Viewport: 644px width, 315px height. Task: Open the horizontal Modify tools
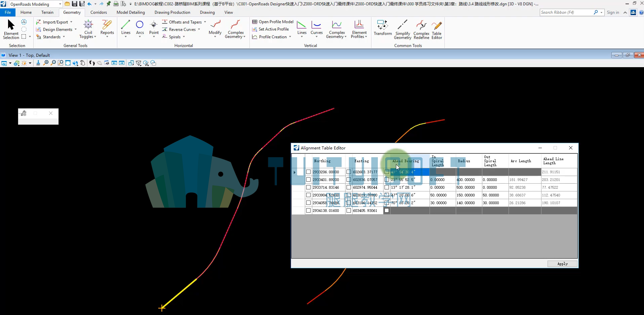coord(215,28)
